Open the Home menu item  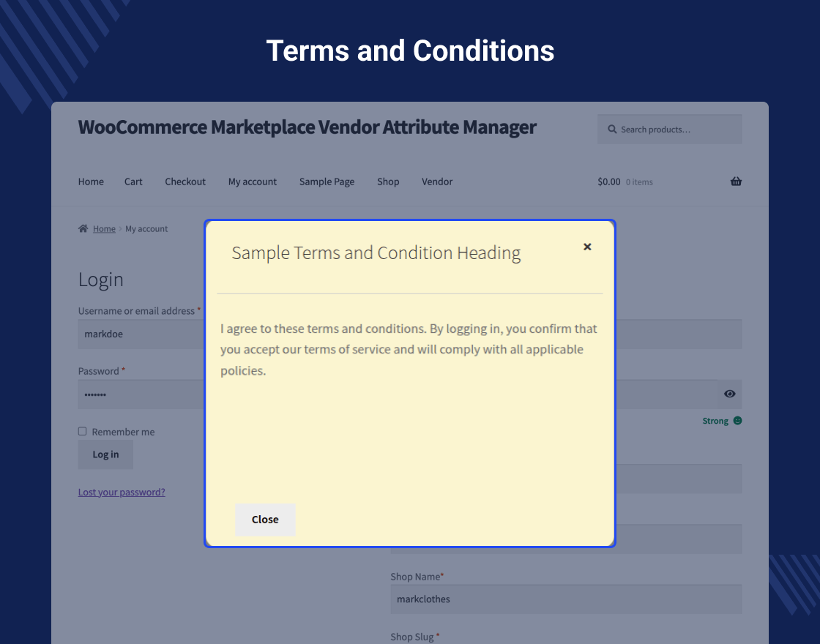[91, 181]
